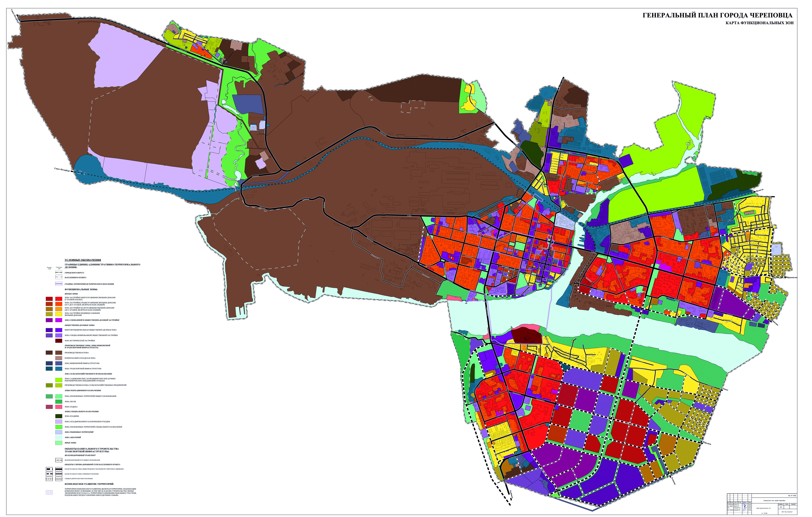Click planned local roads legend symbol
812x517 pixels.
tap(49, 479)
